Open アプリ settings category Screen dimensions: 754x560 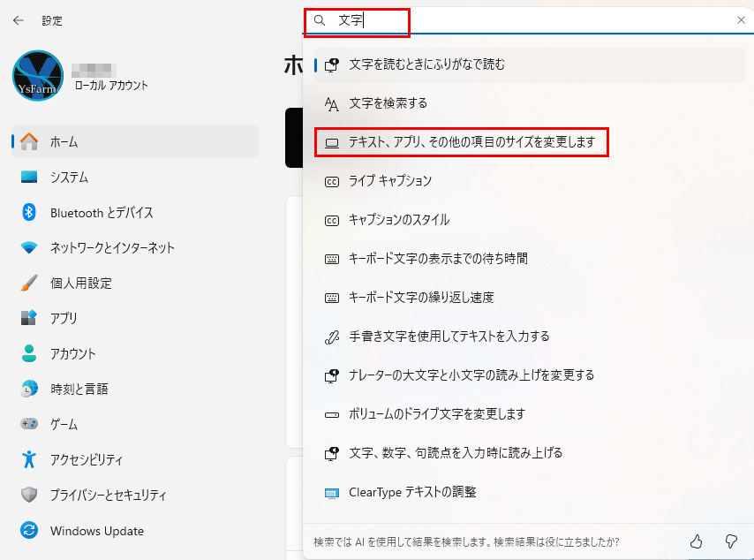coord(64,318)
